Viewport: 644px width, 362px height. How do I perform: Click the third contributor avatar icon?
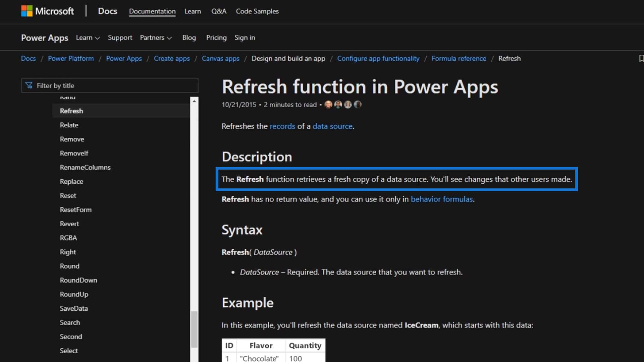click(347, 104)
